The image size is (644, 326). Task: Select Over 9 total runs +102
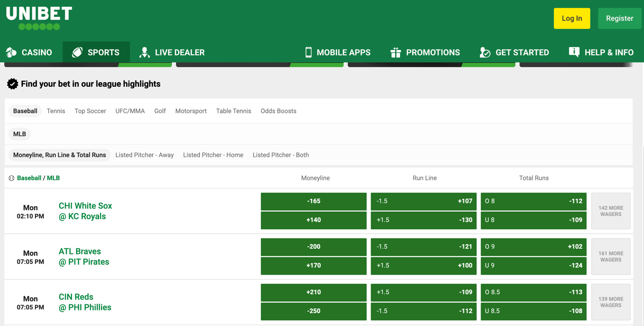534,247
